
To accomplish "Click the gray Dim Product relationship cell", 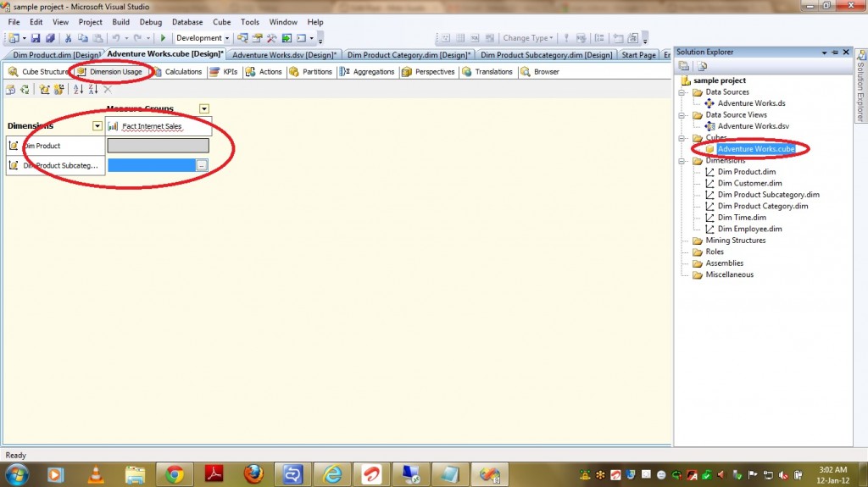I will tap(157, 146).
